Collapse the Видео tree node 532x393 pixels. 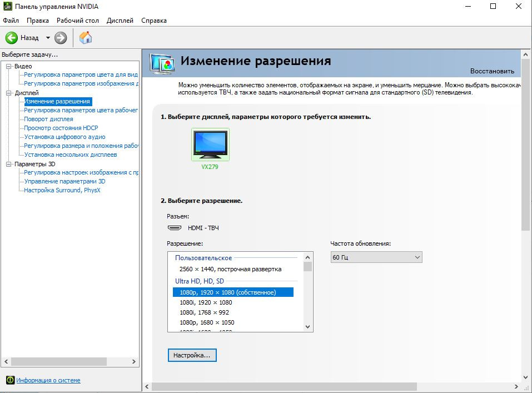point(9,66)
